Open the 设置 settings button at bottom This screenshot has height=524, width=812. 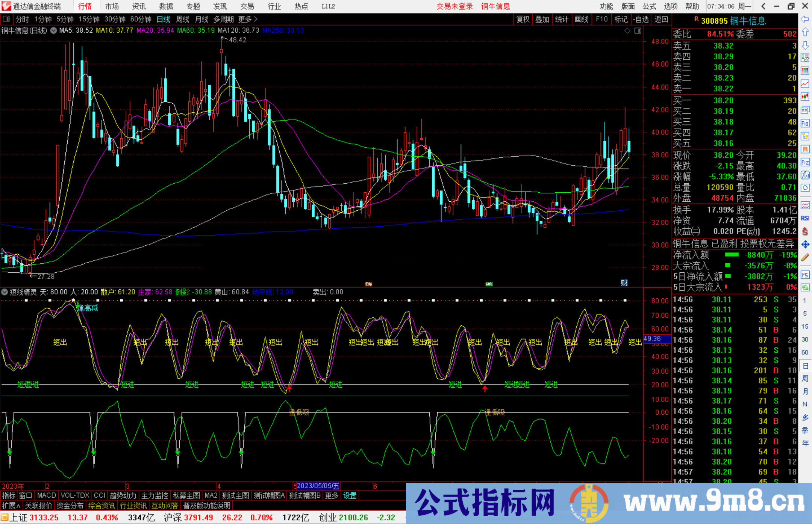350,495
